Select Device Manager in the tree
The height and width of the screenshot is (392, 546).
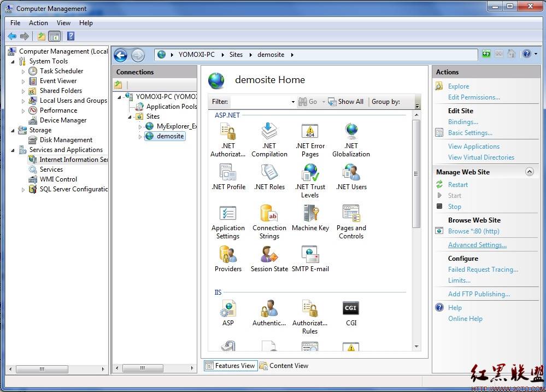pyautogui.click(x=63, y=120)
